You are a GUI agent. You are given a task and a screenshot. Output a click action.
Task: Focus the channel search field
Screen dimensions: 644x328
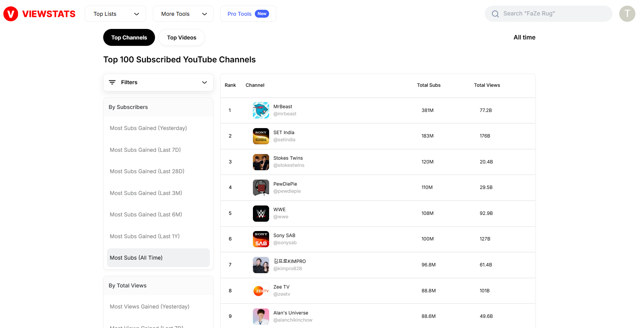coord(552,14)
